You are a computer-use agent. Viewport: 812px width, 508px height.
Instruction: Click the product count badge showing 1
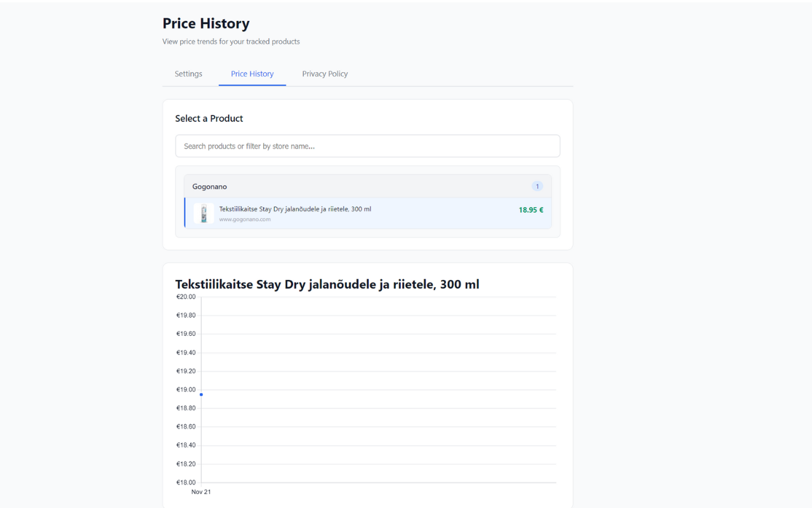pos(537,186)
